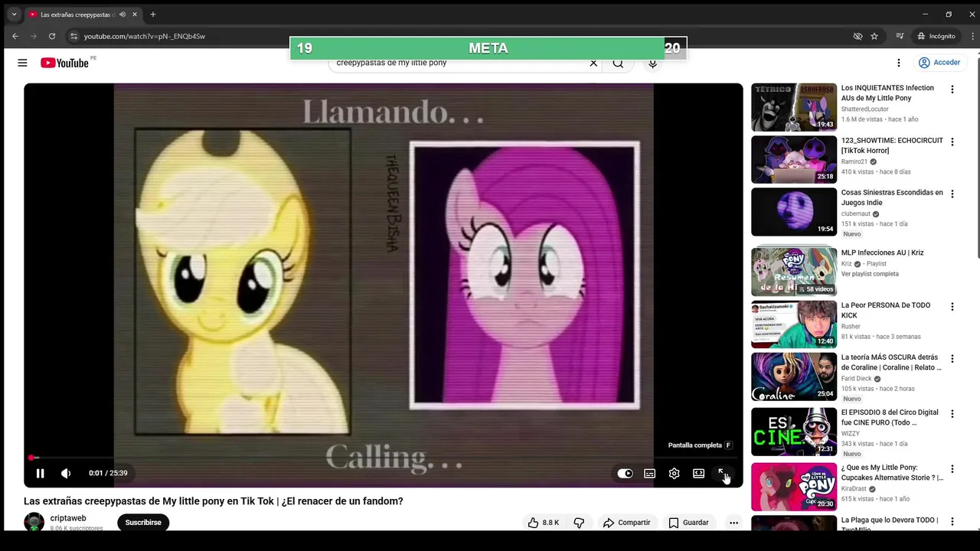Click the browser address bar URL
Image resolution: width=980 pixels, height=551 pixels.
145,36
